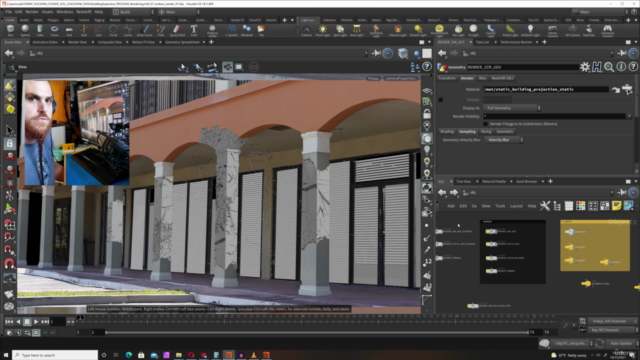Toggle Auto Update mode in status bar

pyautogui.click(x=620, y=343)
